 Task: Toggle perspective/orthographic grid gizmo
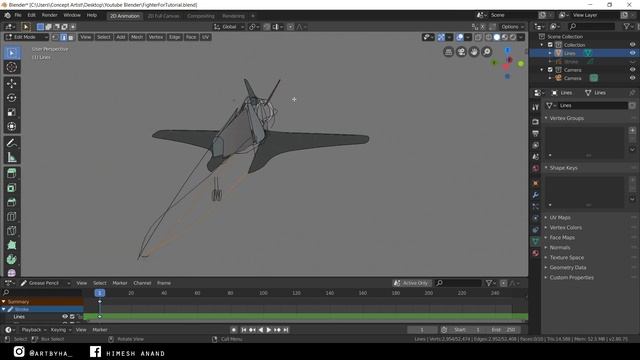pyautogui.click(x=449, y=52)
